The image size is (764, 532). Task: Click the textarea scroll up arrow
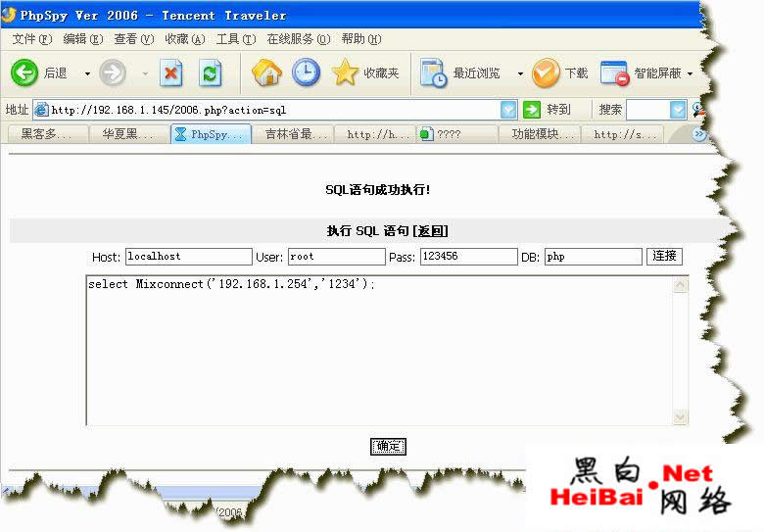point(680,285)
